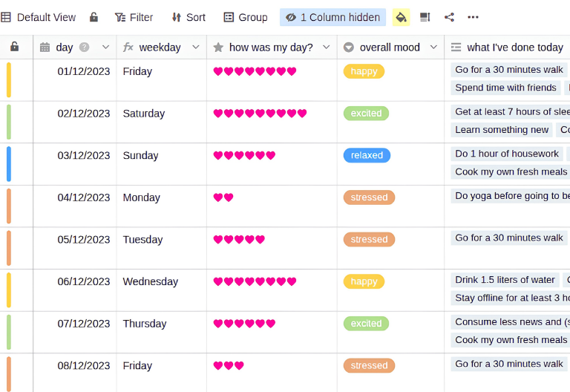The width and height of the screenshot is (570, 392).
Task: Open the three-dot more options menu
Action: pos(473,17)
